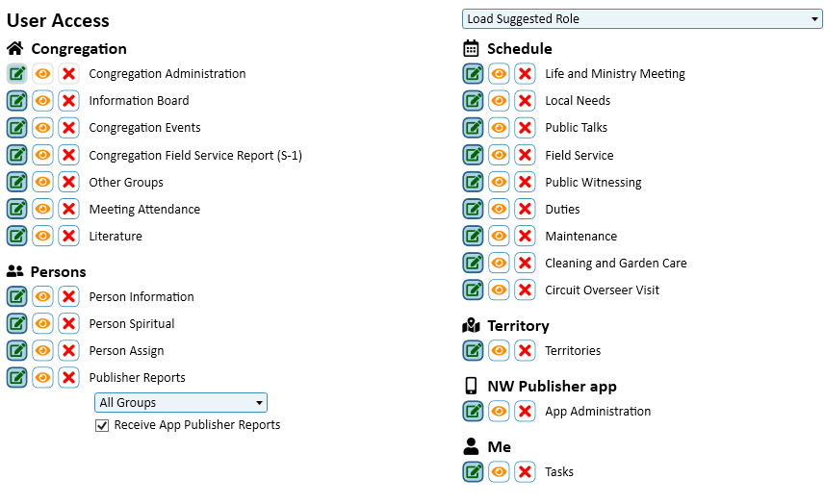The height and width of the screenshot is (504, 824).
Task: Set view-only access for Field Service
Action: [499, 155]
